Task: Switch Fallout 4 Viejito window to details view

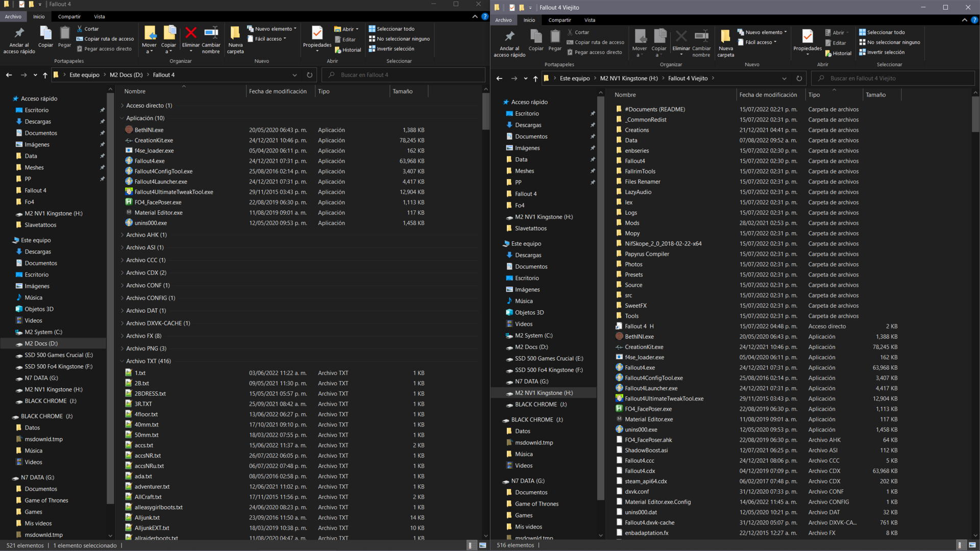Action: tap(960, 545)
